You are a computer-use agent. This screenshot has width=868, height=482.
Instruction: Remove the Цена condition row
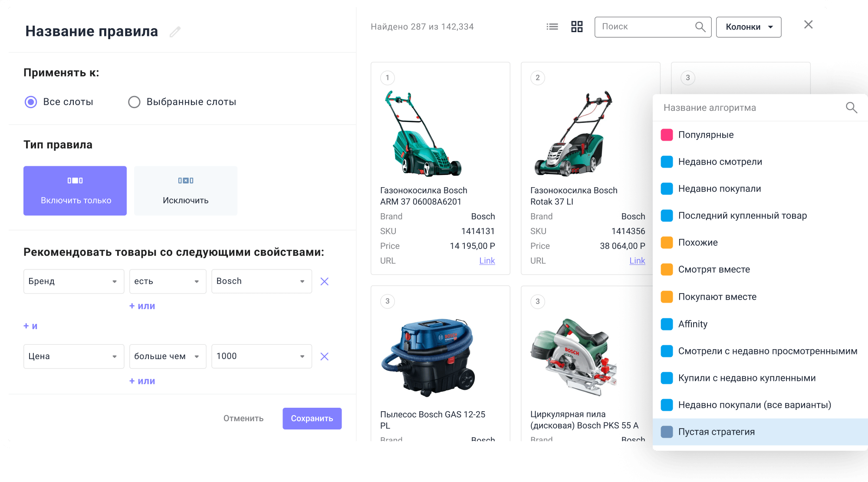click(x=324, y=357)
